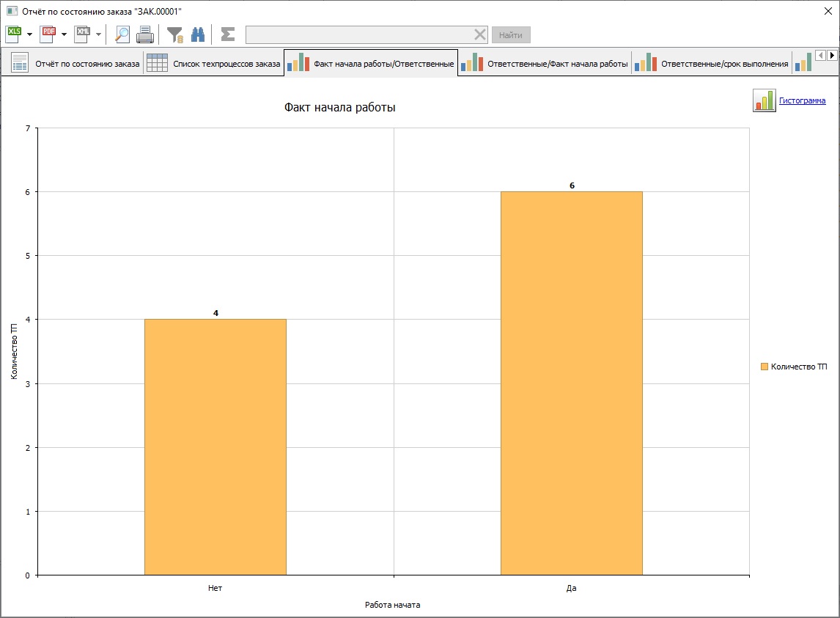The image size is (840, 618).
Task: Select 'Ответственные/срок выполнения' tab
Action: coord(711,64)
